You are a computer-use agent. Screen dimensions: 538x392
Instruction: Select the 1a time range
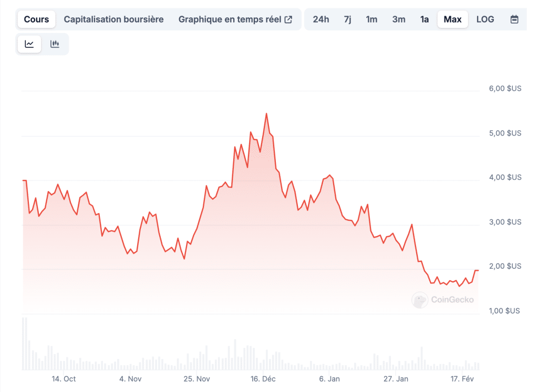click(x=425, y=19)
